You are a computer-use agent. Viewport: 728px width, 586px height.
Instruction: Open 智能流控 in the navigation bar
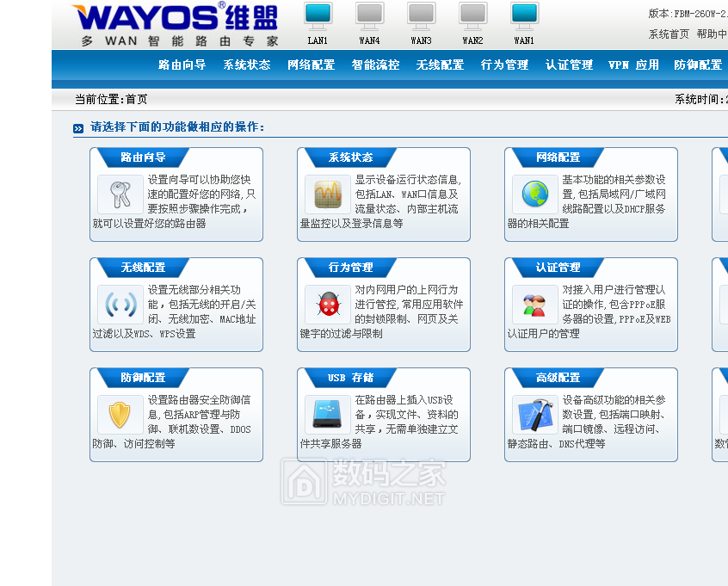click(x=375, y=65)
